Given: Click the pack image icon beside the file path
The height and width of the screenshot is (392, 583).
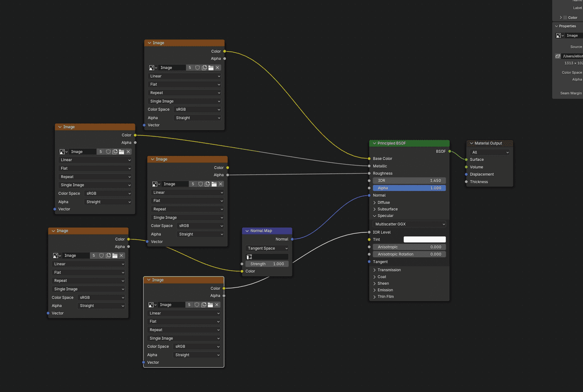Looking at the screenshot, I should click(557, 56).
